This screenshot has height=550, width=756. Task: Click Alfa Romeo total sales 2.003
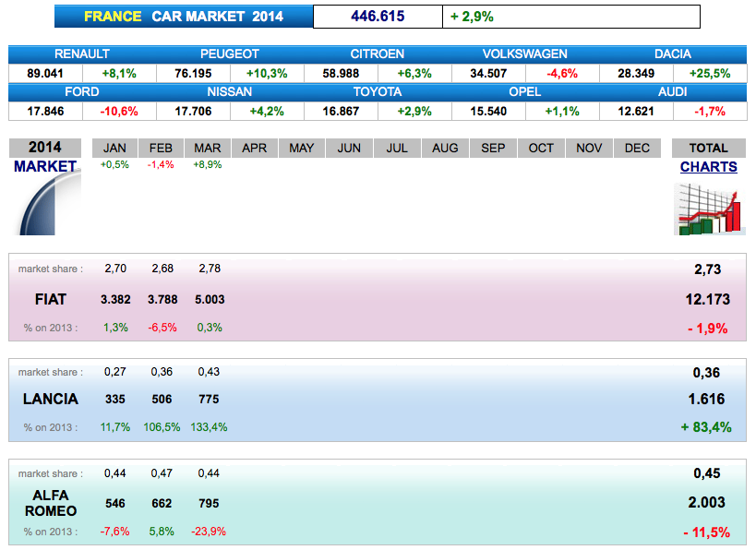coord(707,503)
